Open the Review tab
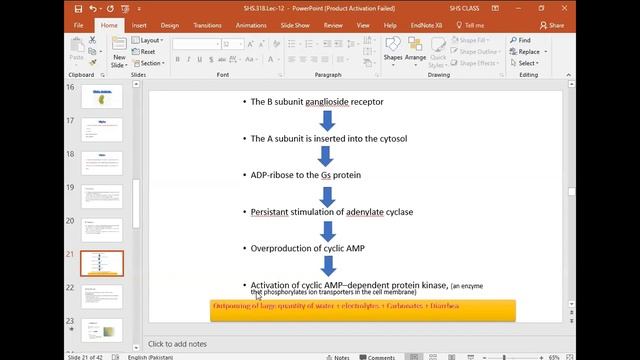 [333, 25]
